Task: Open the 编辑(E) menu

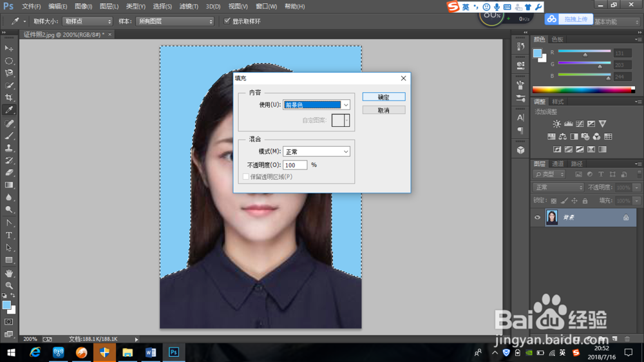Action: (57, 6)
